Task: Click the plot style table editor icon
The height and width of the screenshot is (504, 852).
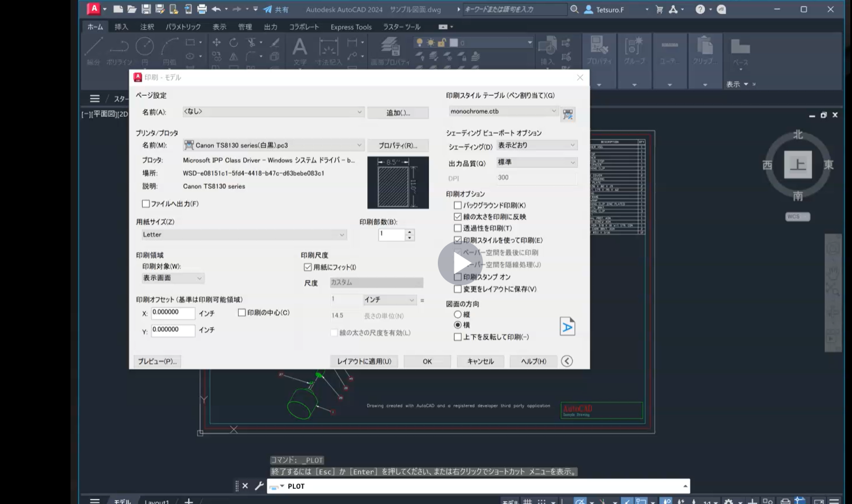Action: pyautogui.click(x=568, y=114)
